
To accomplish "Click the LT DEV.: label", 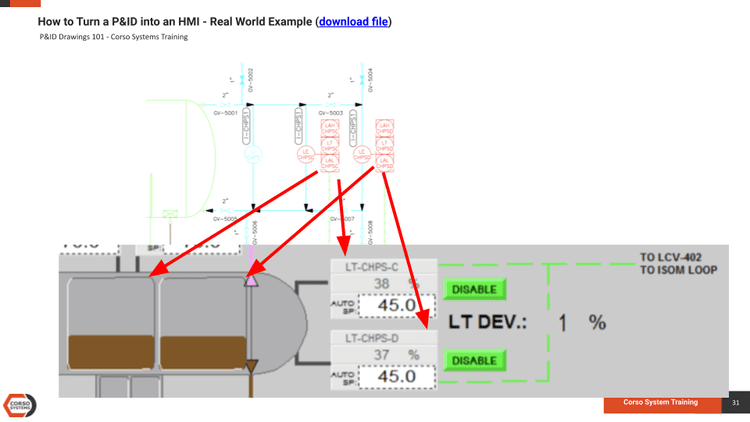I will pyautogui.click(x=487, y=322).
